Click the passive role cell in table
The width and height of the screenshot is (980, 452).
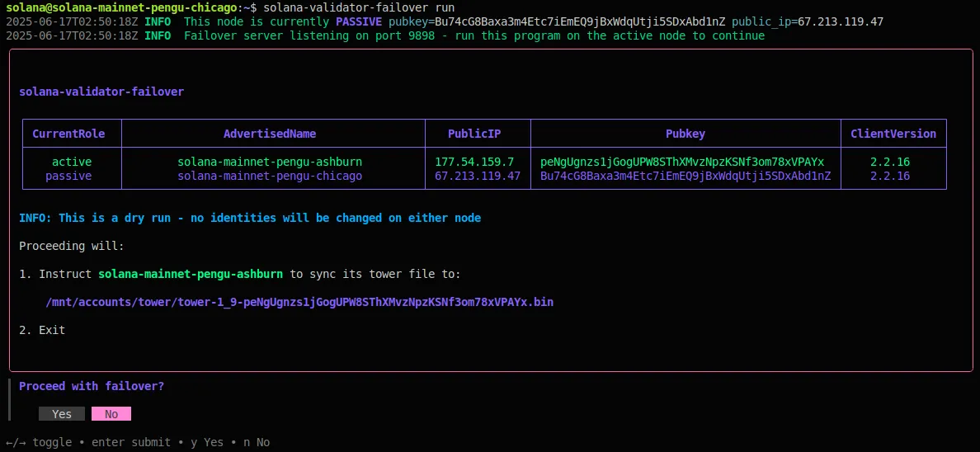point(68,176)
